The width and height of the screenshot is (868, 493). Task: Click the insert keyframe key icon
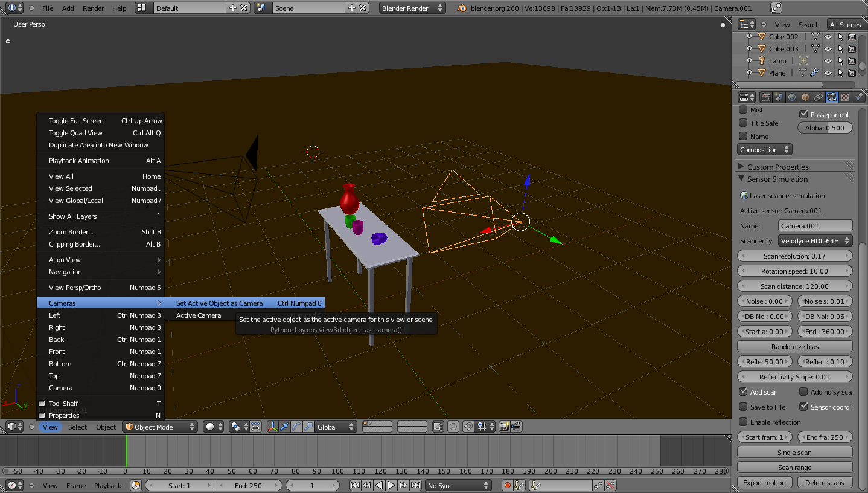pos(598,485)
